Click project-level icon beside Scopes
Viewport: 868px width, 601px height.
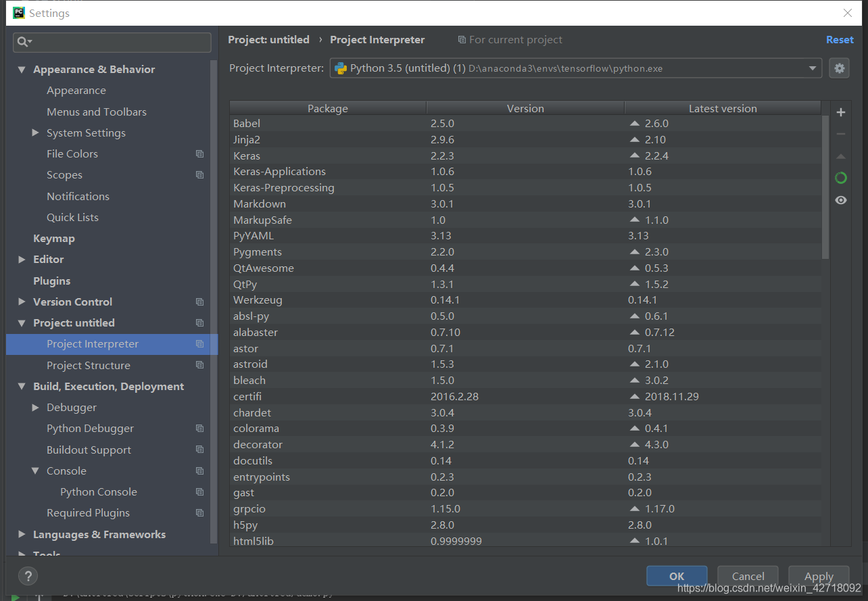[199, 175]
